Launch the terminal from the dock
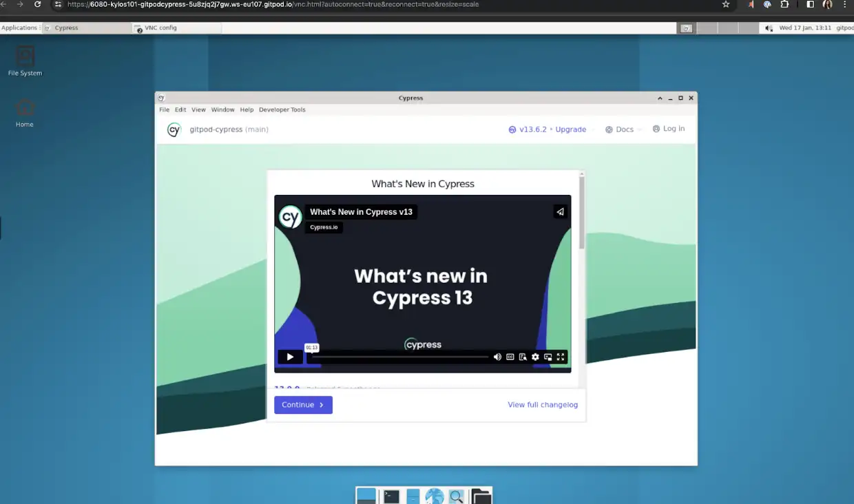The height and width of the screenshot is (504, 854). click(391, 496)
